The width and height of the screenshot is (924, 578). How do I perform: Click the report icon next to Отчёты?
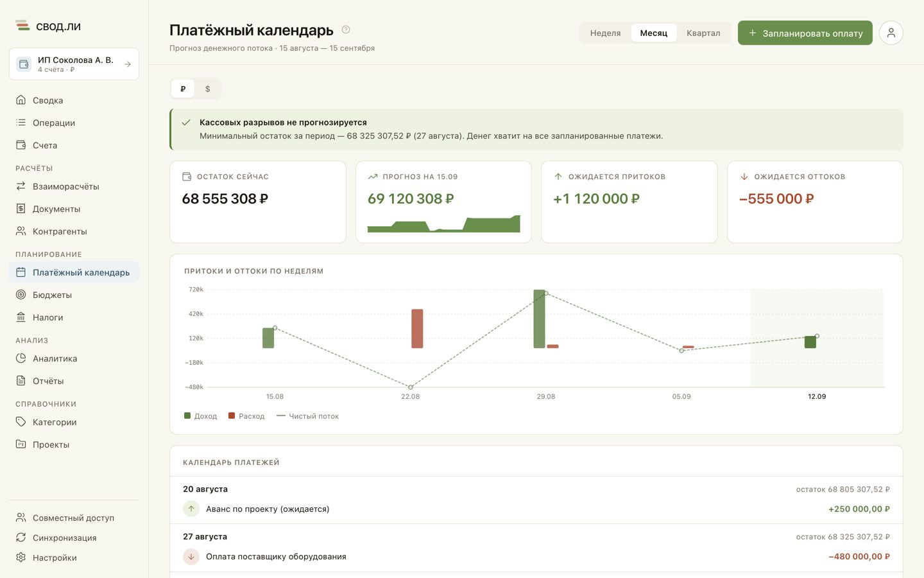[21, 381]
